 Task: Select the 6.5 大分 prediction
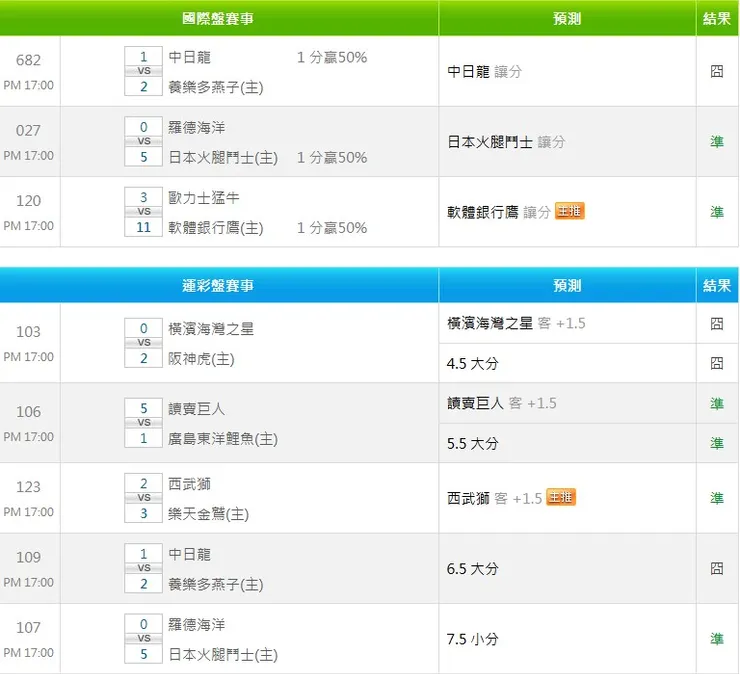pos(473,569)
